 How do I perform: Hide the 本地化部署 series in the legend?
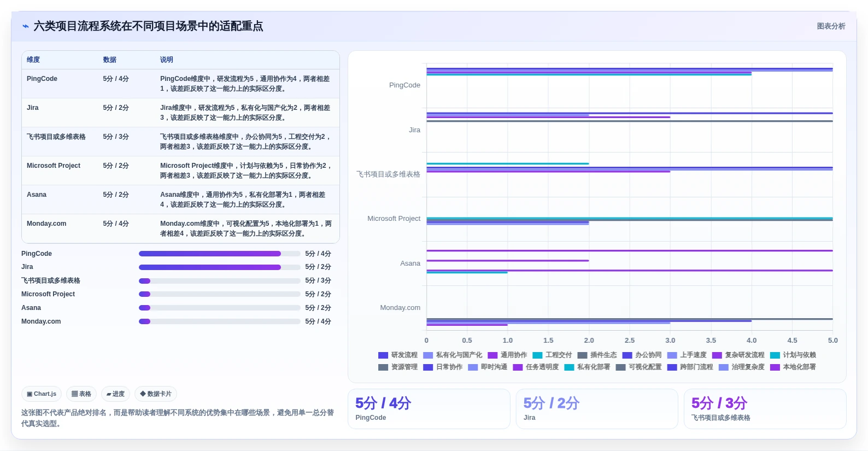793,367
